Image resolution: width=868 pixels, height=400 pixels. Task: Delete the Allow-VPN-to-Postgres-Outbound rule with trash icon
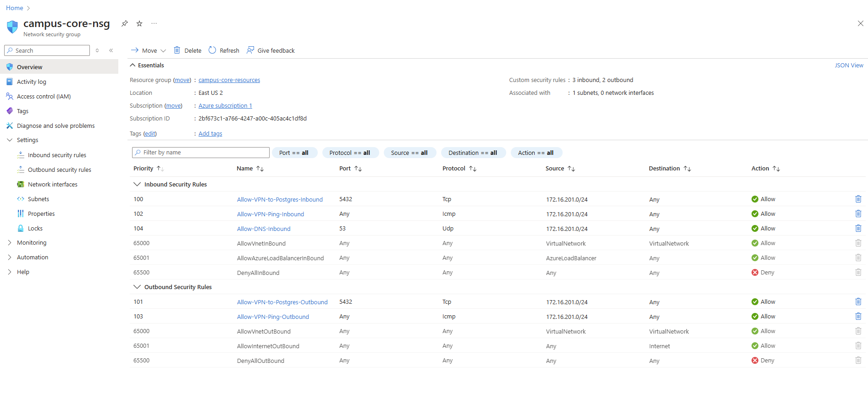858,301
